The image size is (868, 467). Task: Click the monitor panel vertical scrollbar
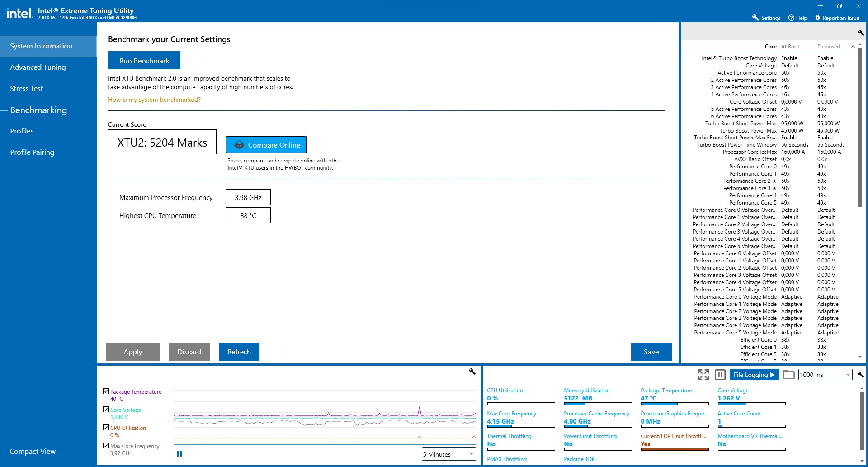pyautogui.click(x=862, y=421)
